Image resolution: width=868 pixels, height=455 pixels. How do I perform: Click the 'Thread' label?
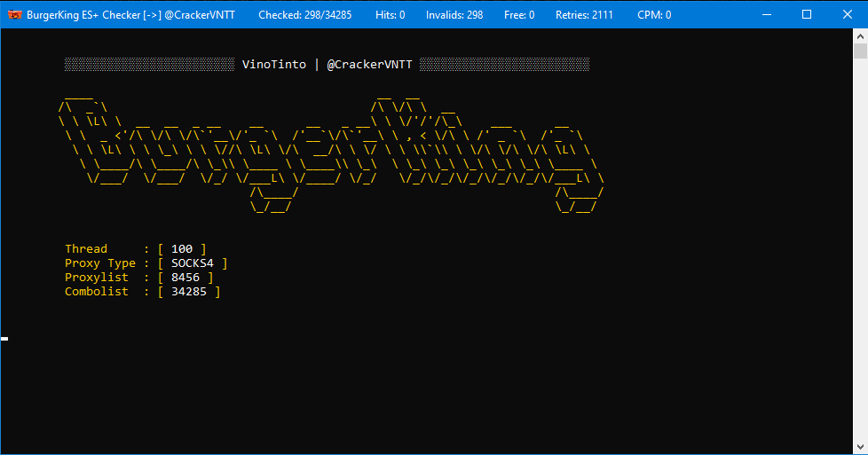pos(86,249)
